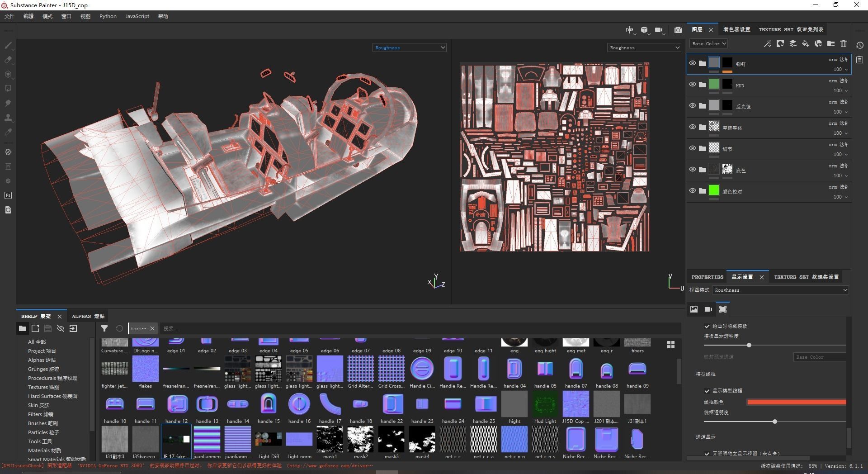Open the camera settings icon tab

(x=708, y=309)
